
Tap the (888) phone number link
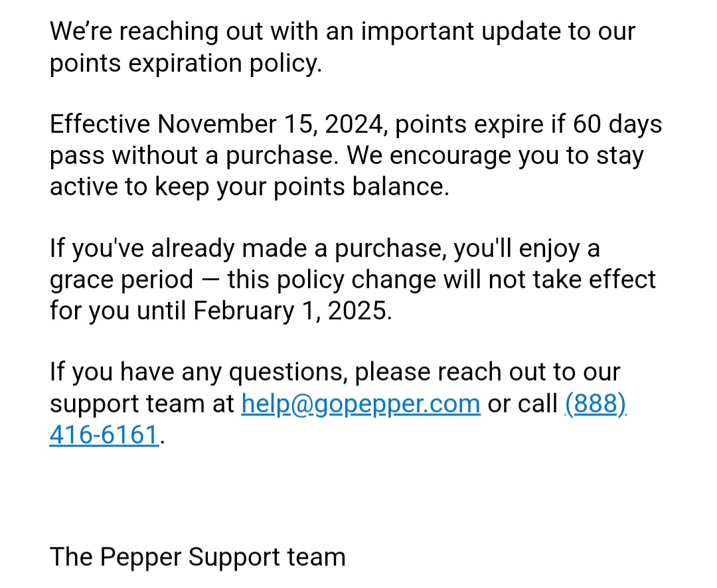pyautogui.click(x=596, y=404)
